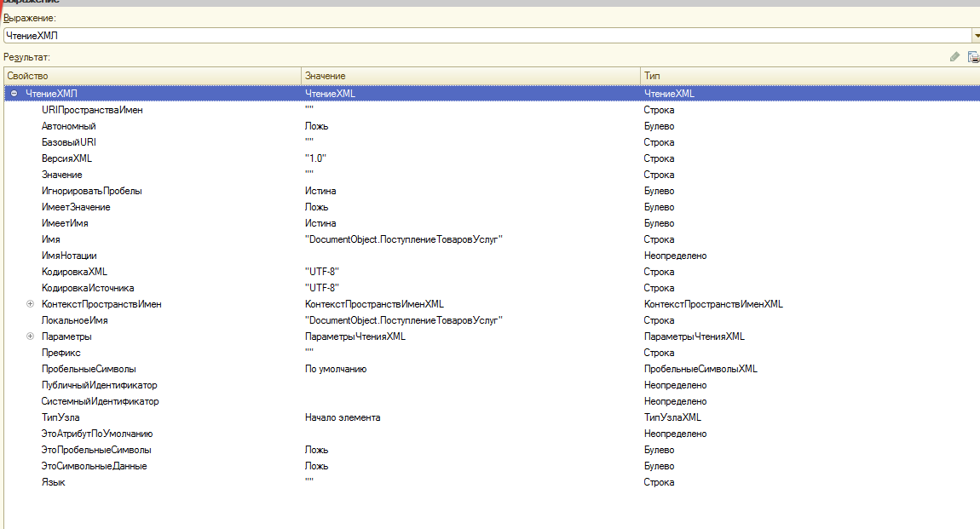Click the print result icon

[x=973, y=57]
